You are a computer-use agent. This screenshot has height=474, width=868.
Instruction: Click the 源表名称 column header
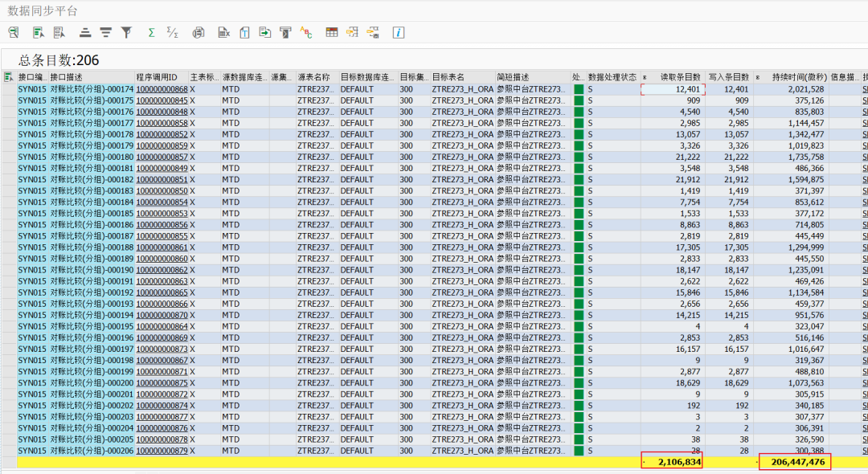317,77
